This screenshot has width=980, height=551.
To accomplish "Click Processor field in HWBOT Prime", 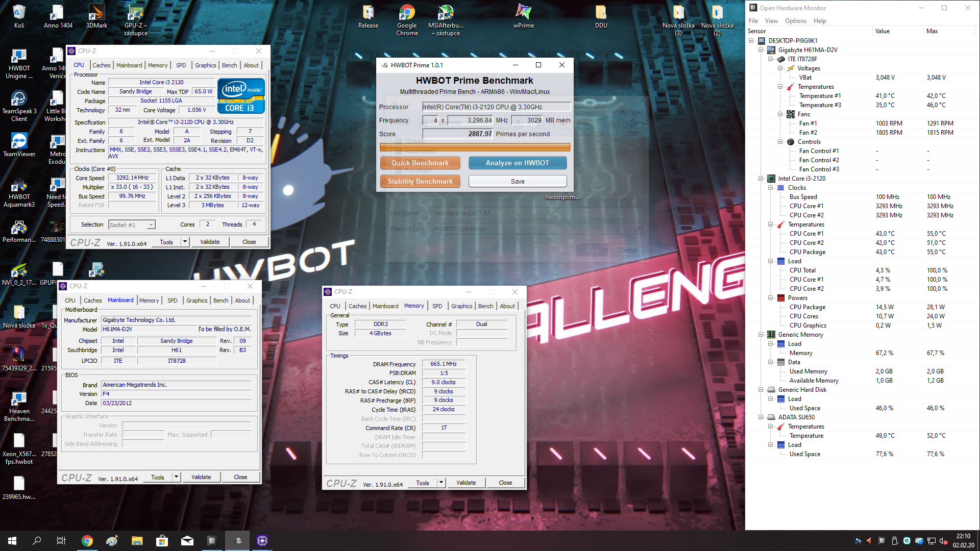I will [496, 107].
